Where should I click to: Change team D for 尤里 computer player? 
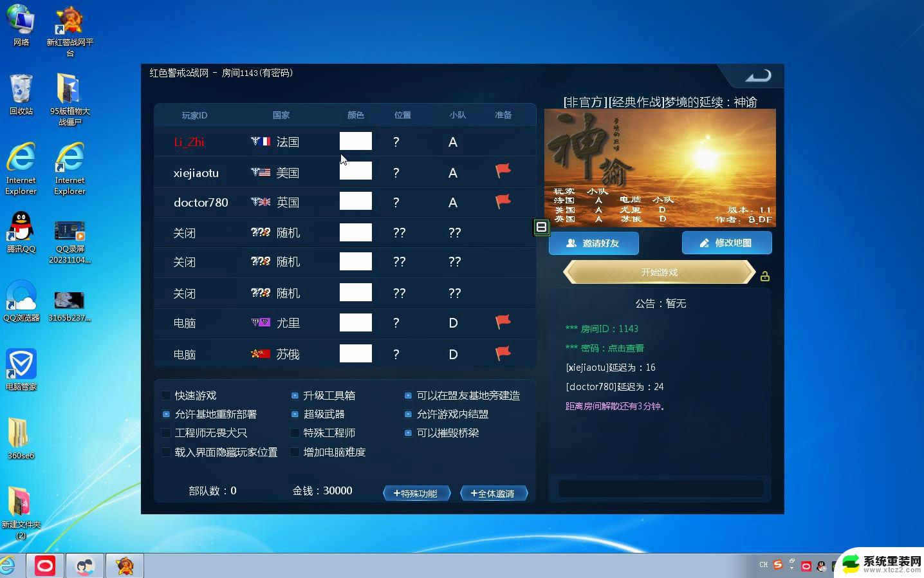(x=454, y=322)
